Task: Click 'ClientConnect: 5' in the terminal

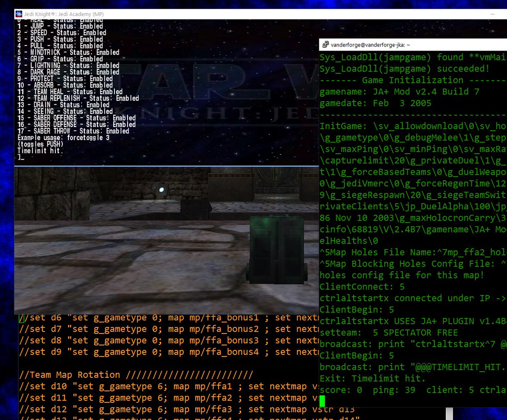Action: 362,287
